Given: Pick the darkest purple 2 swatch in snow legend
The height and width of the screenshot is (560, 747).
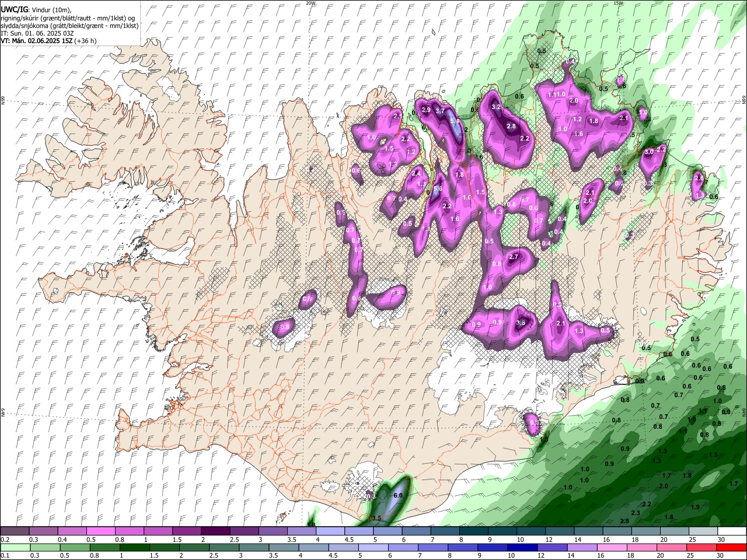Looking at the screenshot, I should (215, 531).
